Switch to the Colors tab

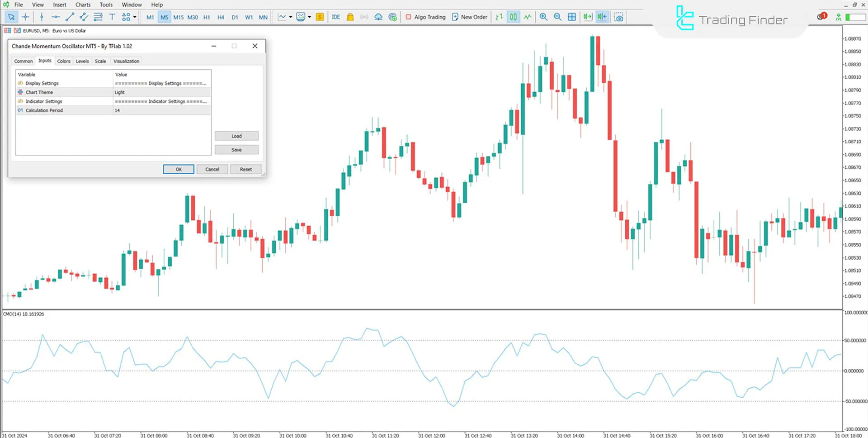point(64,61)
